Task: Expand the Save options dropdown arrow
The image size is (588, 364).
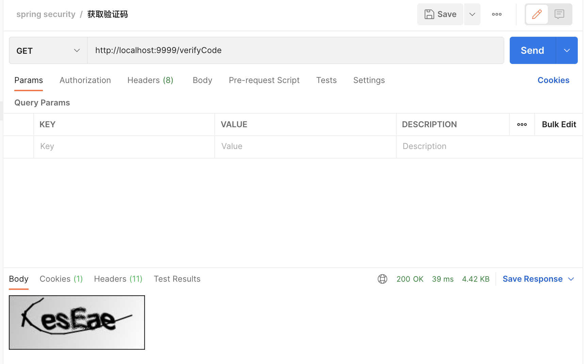Action: point(472,14)
